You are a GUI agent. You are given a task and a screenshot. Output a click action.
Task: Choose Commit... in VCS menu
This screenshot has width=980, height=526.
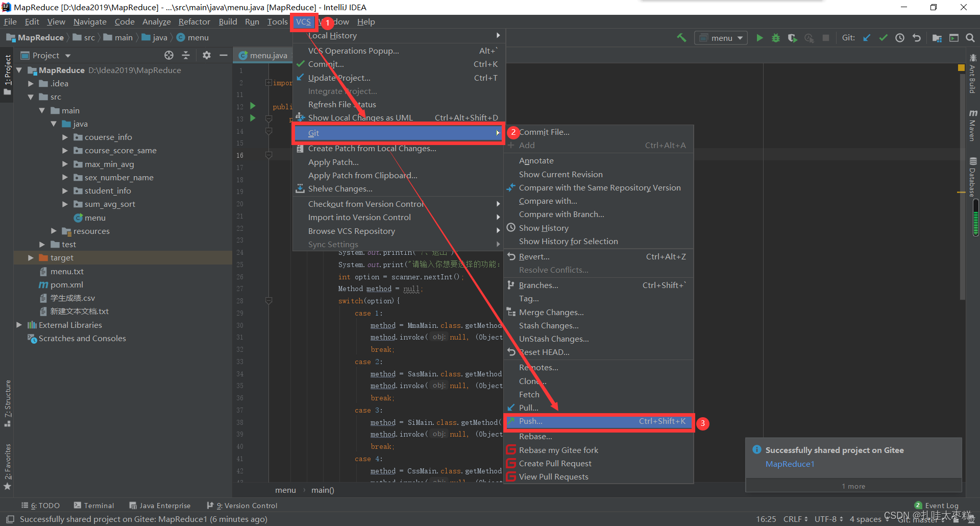click(399, 64)
